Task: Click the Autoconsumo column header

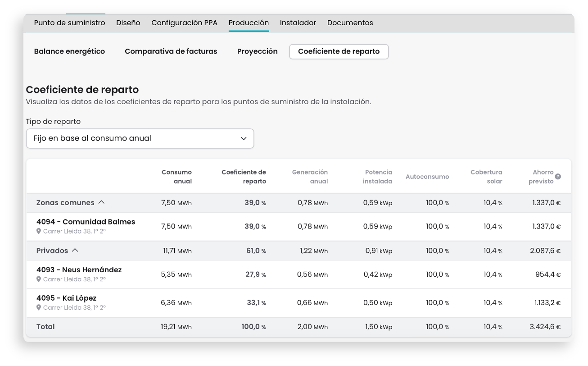Action: [x=427, y=177]
